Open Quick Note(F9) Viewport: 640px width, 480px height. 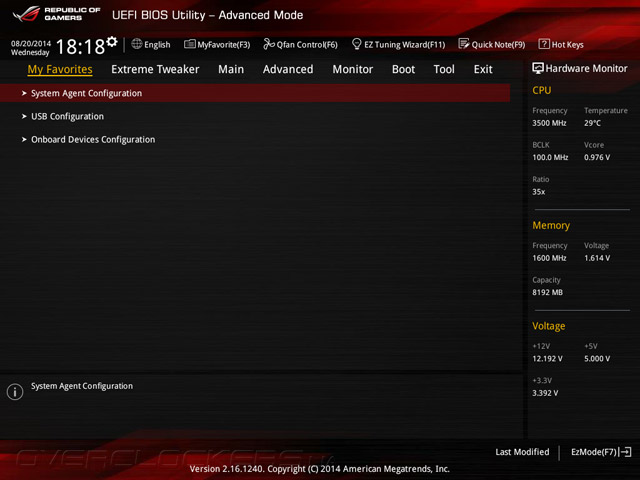[x=492, y=44]
